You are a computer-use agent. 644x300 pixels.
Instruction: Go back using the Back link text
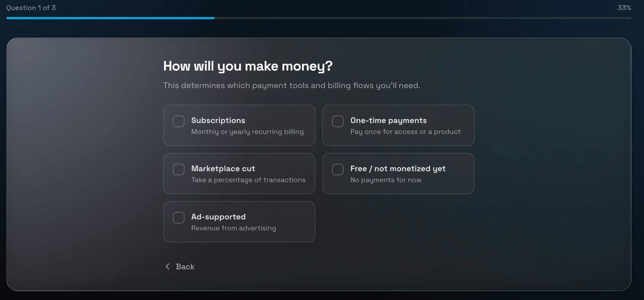point(185,267)
